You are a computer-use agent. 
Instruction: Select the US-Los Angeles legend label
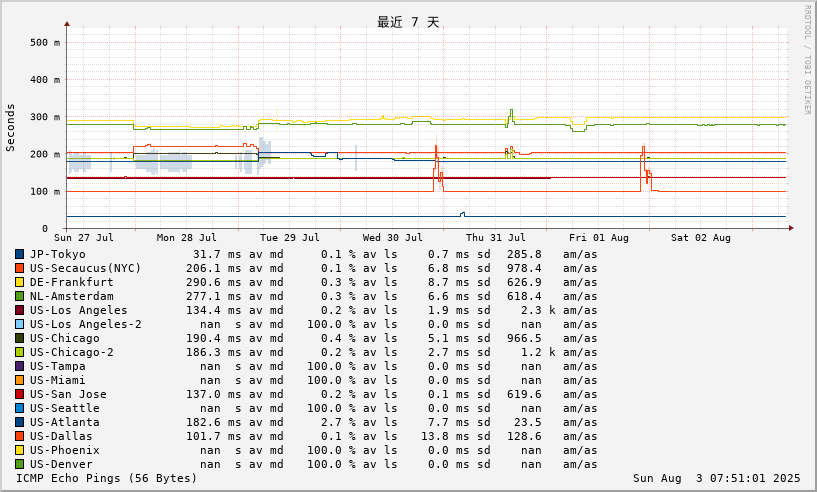(78, 311)
